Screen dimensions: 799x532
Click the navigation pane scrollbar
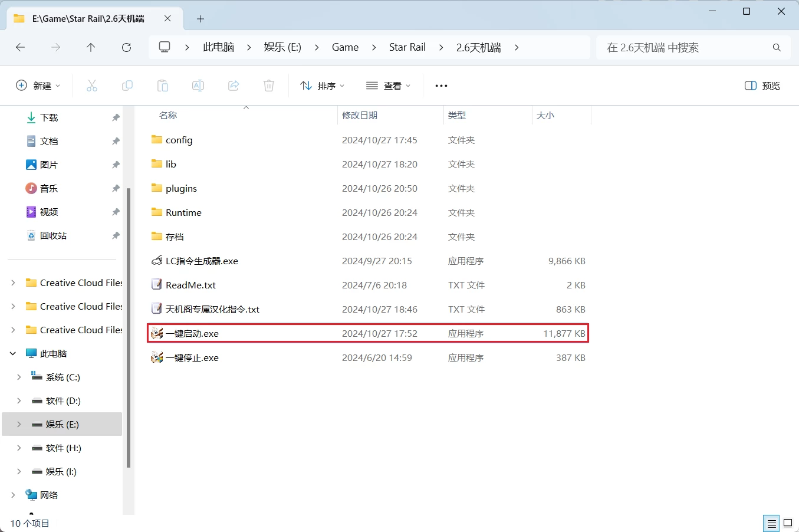(x=129, y=327)
